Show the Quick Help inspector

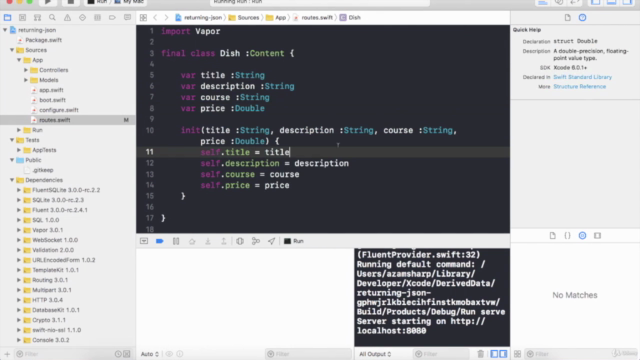[x=582, y=18]
